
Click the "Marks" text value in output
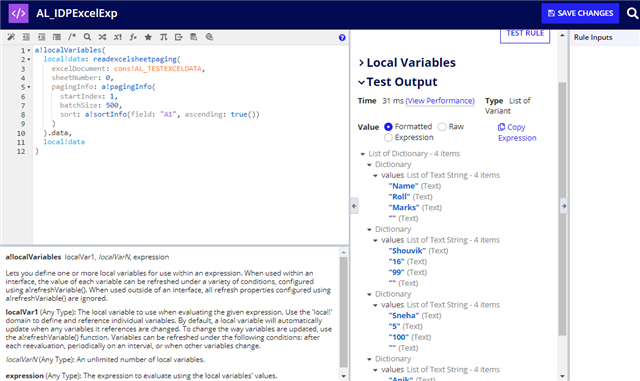[x=404, y=208]
